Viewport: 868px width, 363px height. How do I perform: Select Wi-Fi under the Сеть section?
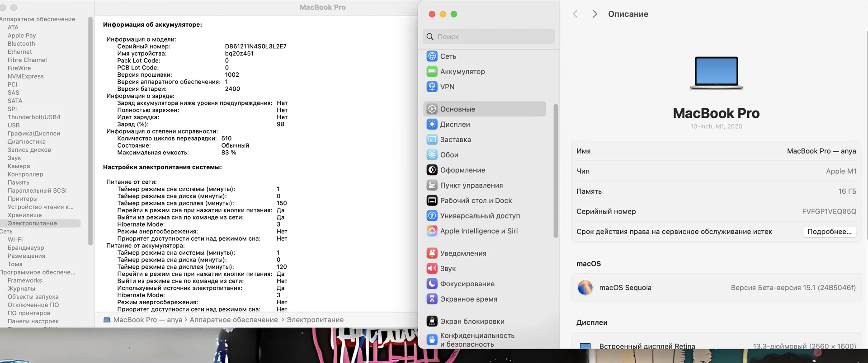pos(15,240)
